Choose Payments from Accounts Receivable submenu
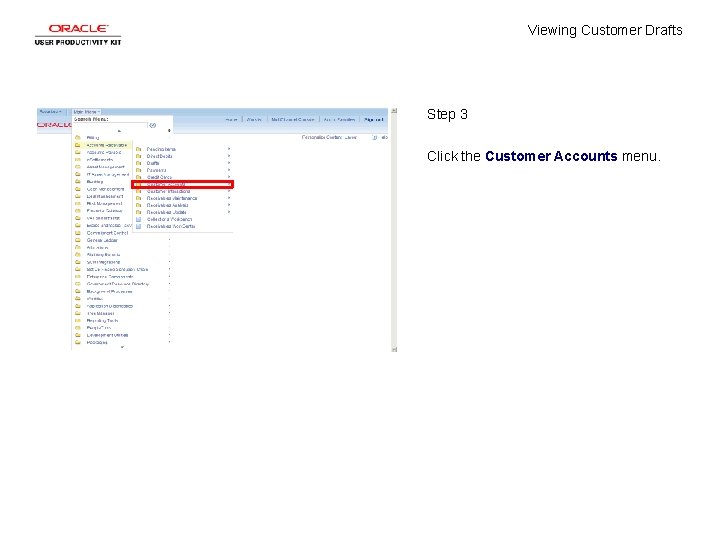 coord(156,170)
